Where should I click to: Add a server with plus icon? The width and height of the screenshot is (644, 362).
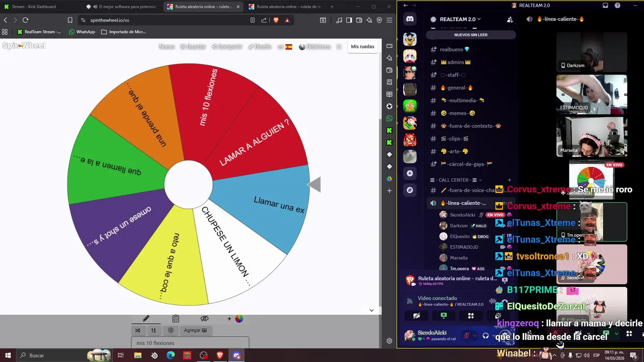click(x=410, y=173)
